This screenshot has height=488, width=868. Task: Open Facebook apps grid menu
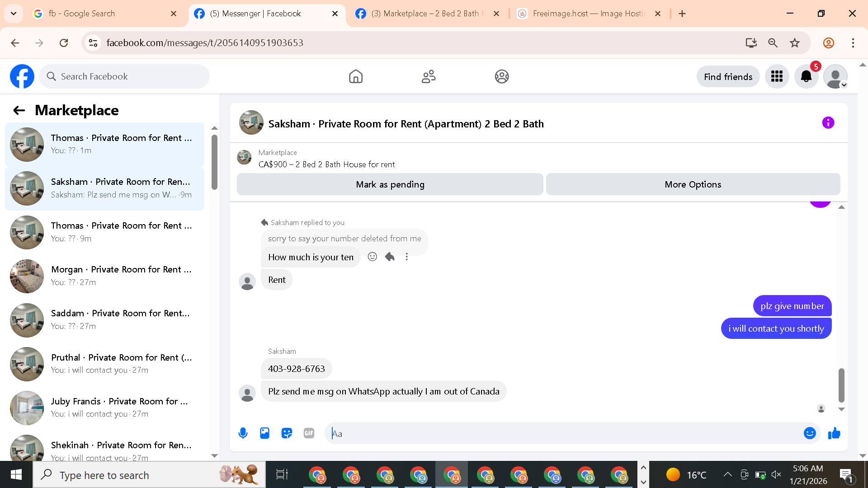[x=777, y=76]
